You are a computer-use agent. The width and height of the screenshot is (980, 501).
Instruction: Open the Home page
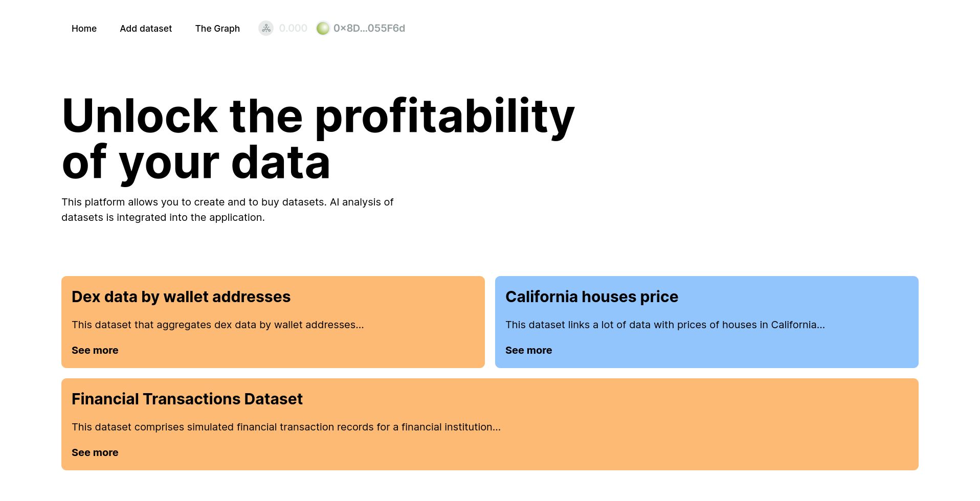84,29
